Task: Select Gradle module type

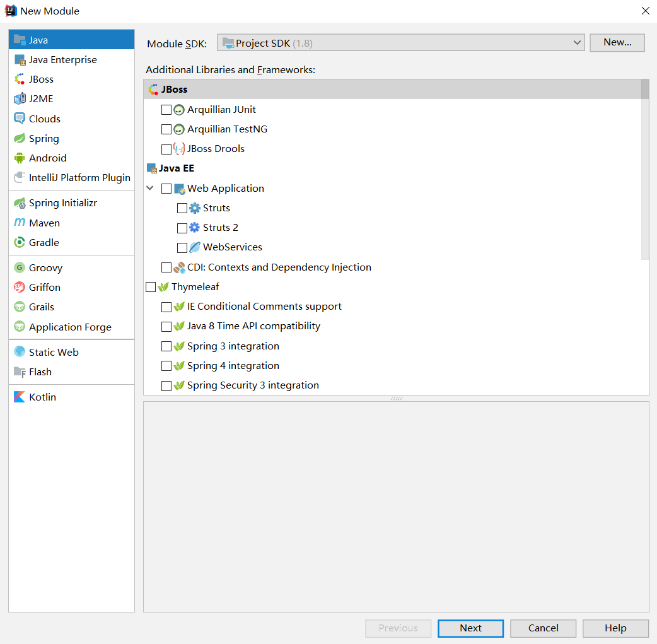Action: click(x=72, y=242)
